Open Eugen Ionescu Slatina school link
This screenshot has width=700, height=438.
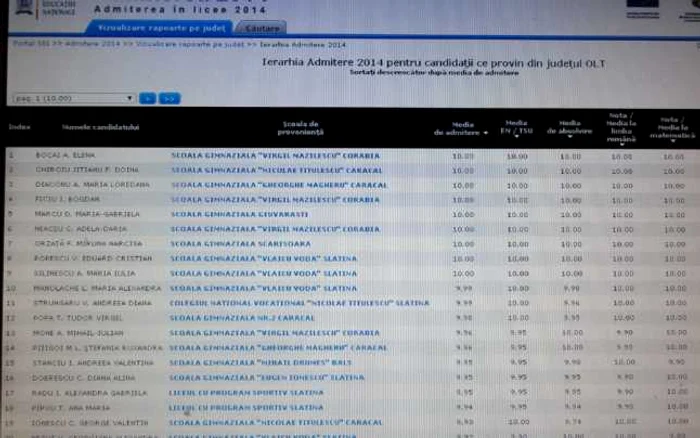(267, 378)
